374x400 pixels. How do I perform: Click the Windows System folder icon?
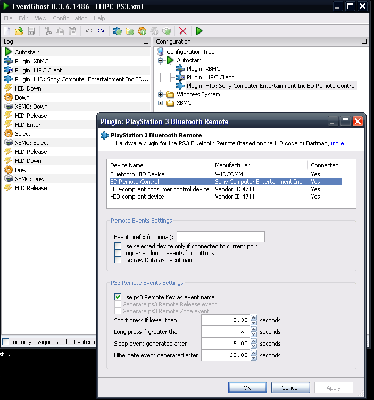(x=170, y=95)
